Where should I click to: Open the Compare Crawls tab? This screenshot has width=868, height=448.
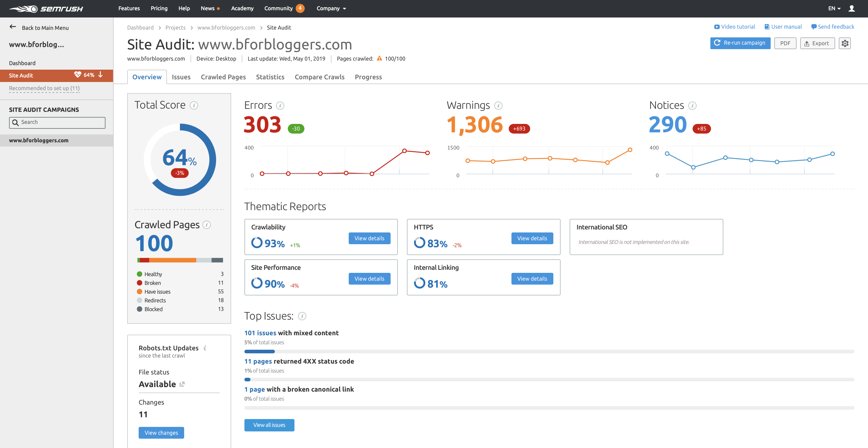319,77
